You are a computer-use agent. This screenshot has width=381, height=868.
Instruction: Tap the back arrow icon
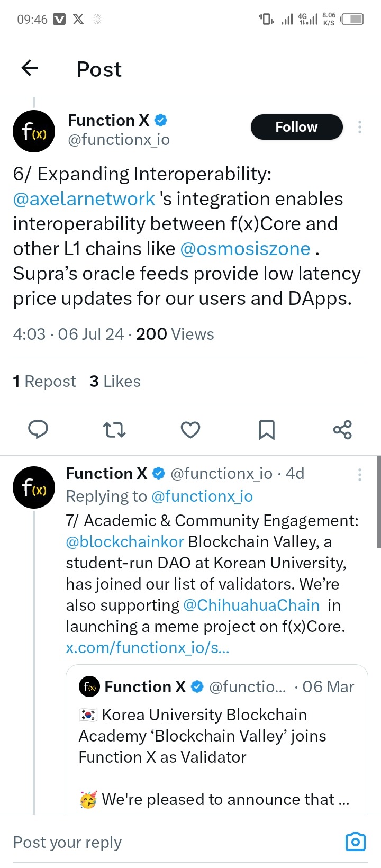tap(30, 68)
